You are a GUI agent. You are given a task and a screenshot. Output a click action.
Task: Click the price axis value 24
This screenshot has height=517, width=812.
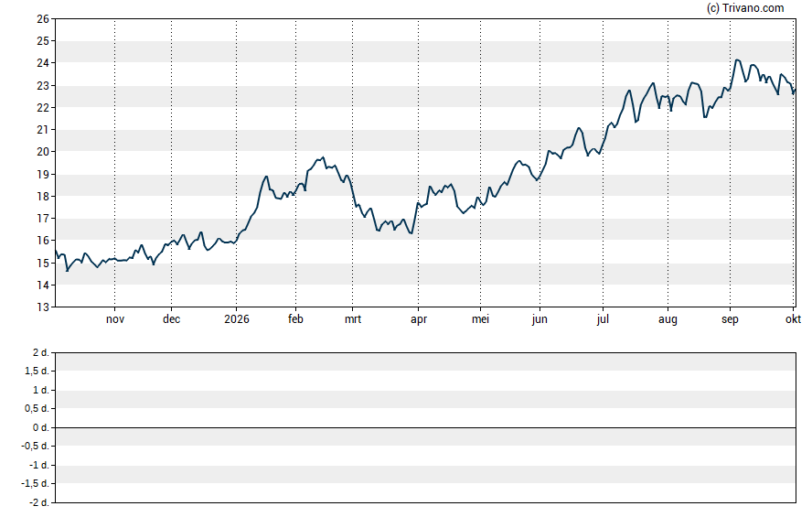click(43, 63)
